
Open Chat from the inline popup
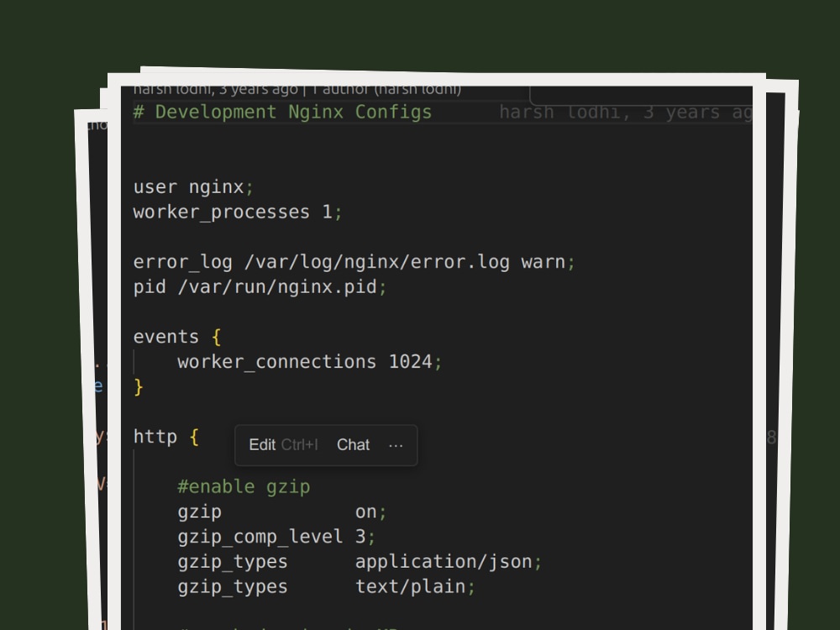pos(353,444)
